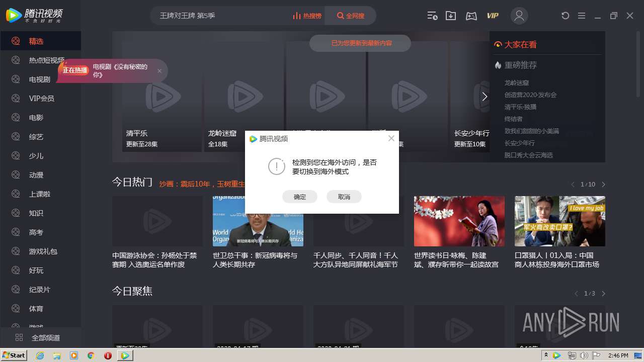Open 电视剧 channel in the sidebar
This screenshot has height=362, width=644.
pyautogui.click(x=40, y=79)
